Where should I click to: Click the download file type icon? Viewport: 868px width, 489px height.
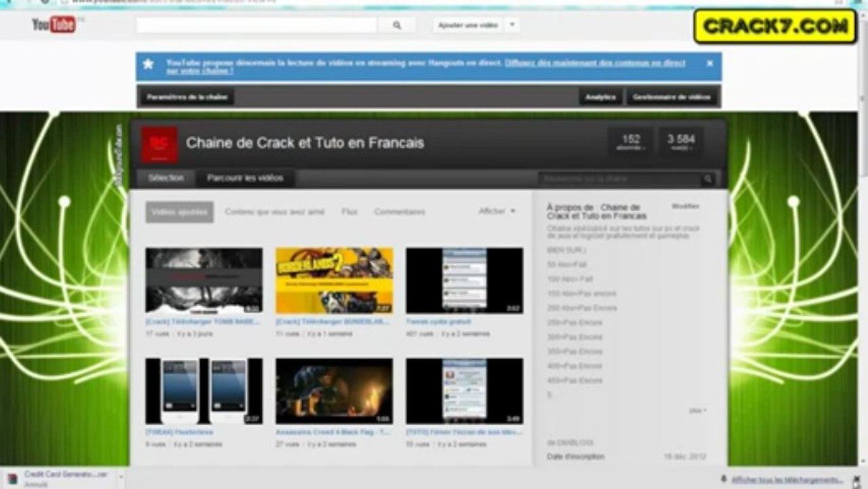point(13,478)
